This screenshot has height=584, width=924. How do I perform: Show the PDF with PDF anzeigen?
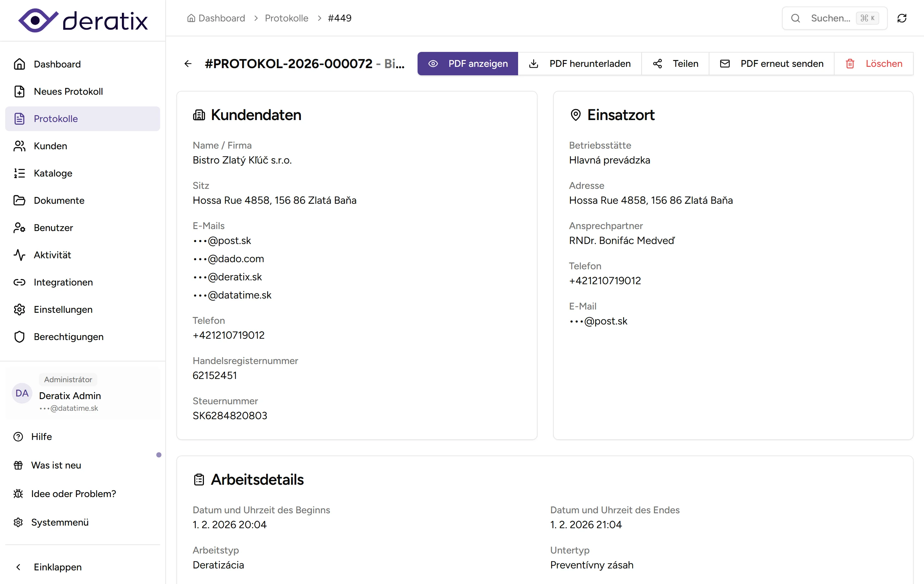coord(468,63)
